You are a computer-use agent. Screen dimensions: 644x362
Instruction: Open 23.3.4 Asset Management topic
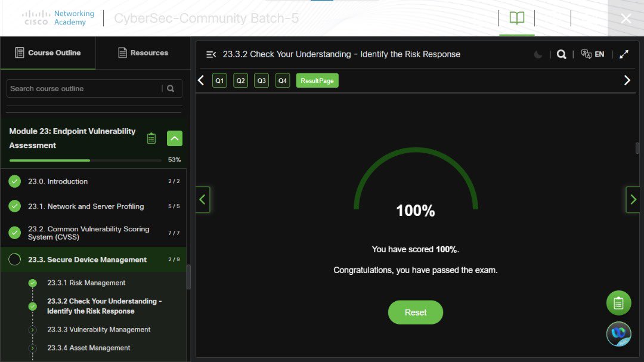tap(88, 348)
